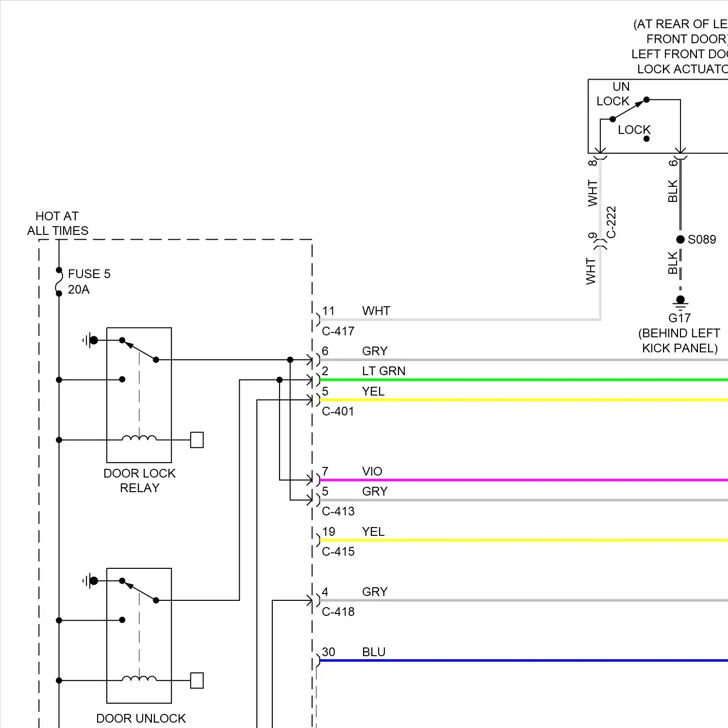Click the square terminal on Door Lock Relay coil
The image size is (728, 728).
[x=197, y=440]
